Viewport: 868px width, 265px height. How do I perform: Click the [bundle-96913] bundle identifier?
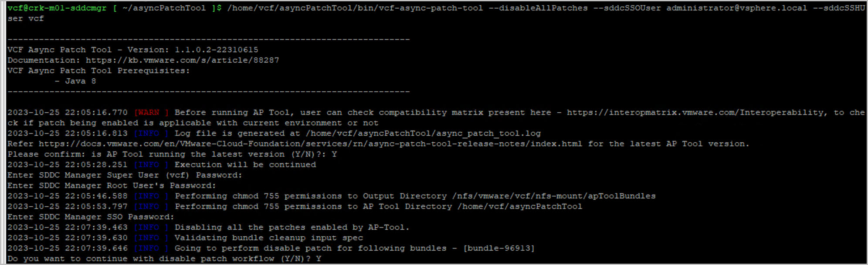coord(498,248)
